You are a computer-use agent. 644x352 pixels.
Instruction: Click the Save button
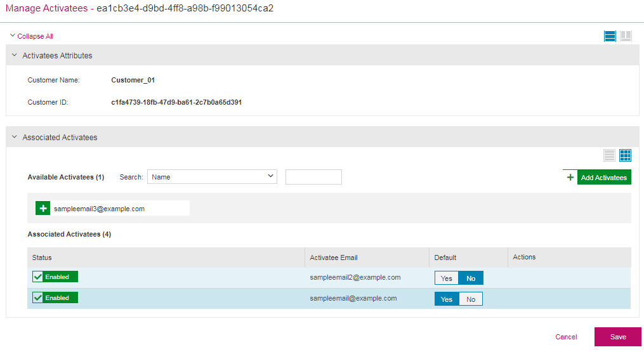coord(617,337)
